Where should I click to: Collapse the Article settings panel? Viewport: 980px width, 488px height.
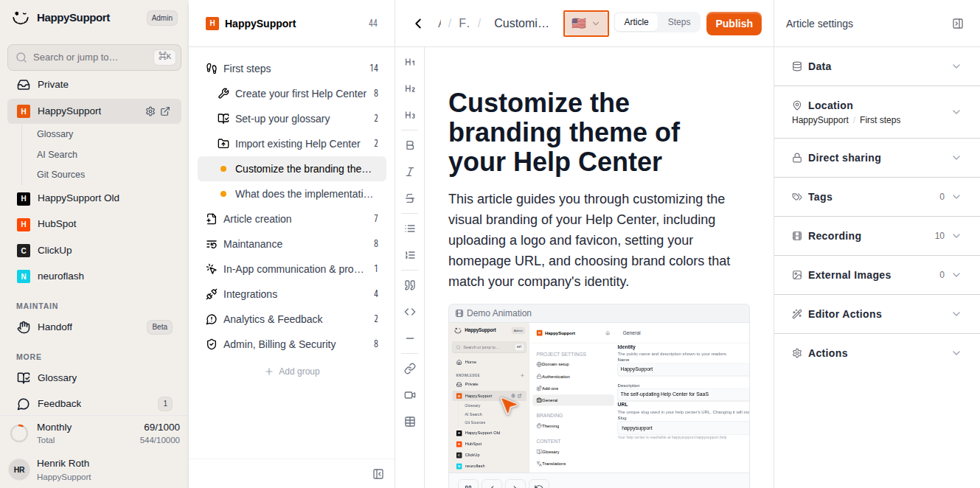tap(958, 24)
